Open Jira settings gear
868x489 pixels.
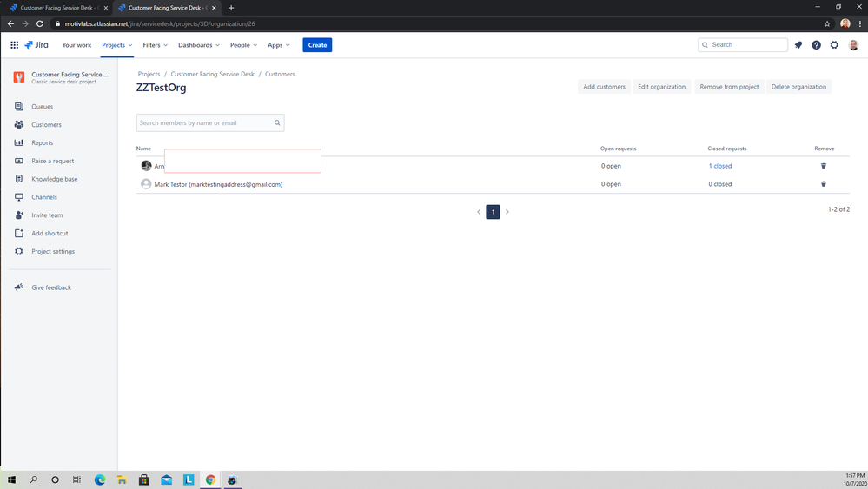coord(834,45)
